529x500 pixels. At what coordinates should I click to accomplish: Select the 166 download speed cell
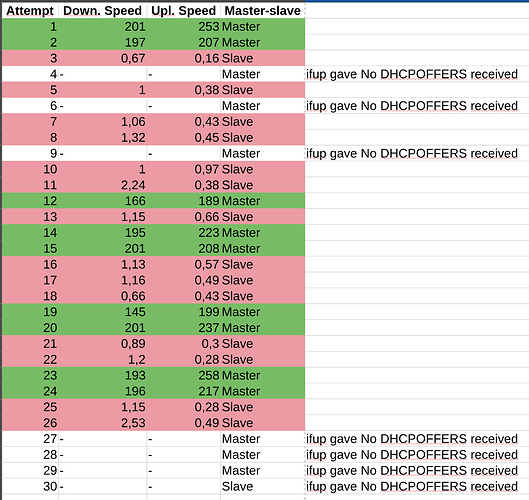[x=103, y=201]
